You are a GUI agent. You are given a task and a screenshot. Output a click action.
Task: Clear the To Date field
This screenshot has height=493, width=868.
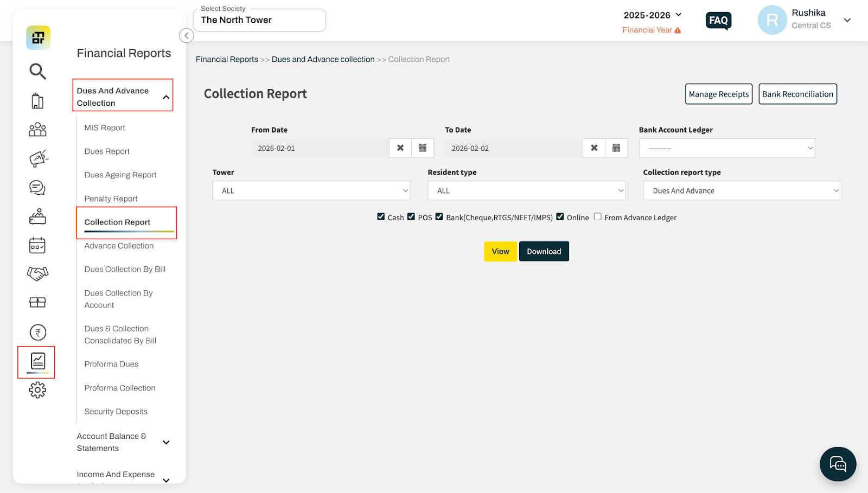[594, 148]
